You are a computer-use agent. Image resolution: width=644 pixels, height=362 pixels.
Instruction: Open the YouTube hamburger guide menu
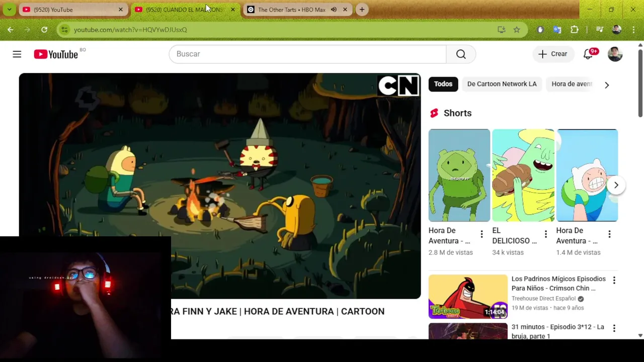click(17, 54)
